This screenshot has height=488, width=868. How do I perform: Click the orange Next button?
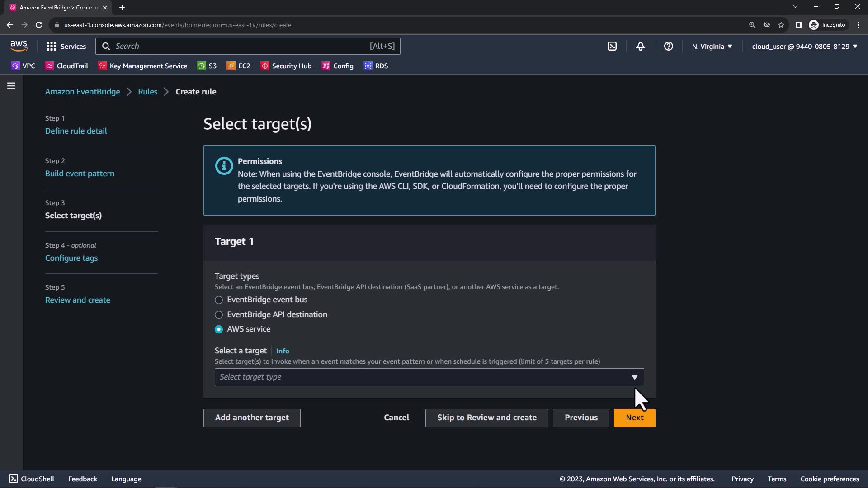click(x=634, y=418)
